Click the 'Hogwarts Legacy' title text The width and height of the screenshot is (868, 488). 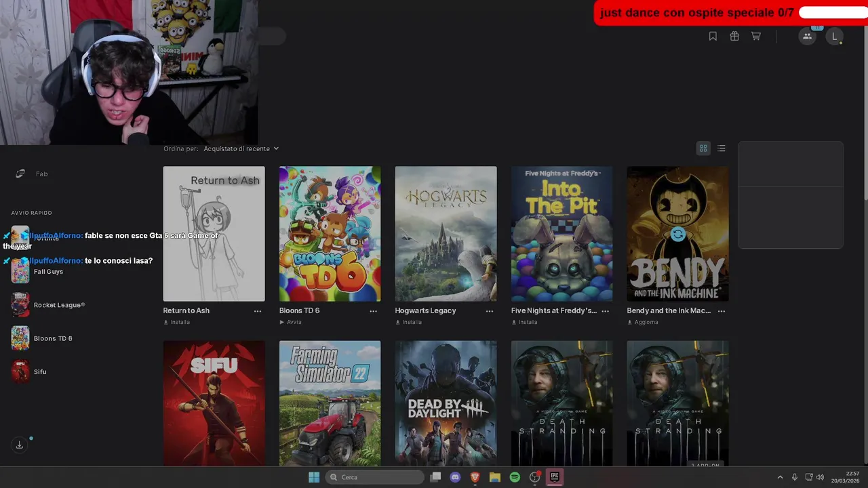(426, 311)
